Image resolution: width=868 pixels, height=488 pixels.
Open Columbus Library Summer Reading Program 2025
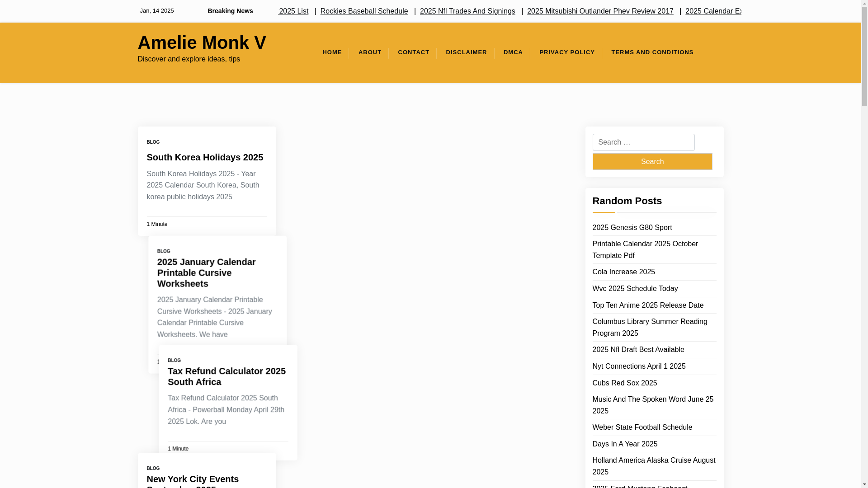[650, 327]
